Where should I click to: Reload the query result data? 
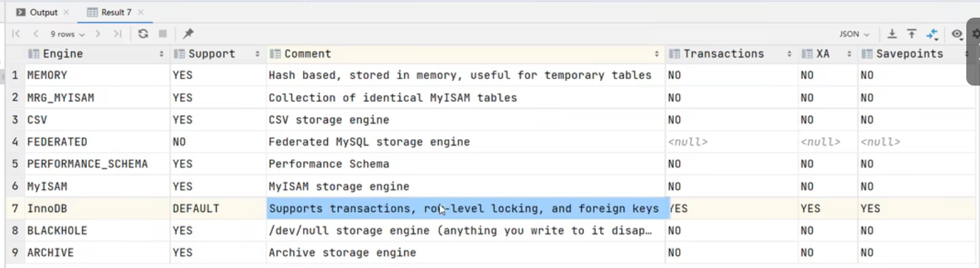(x=143, y=34)
